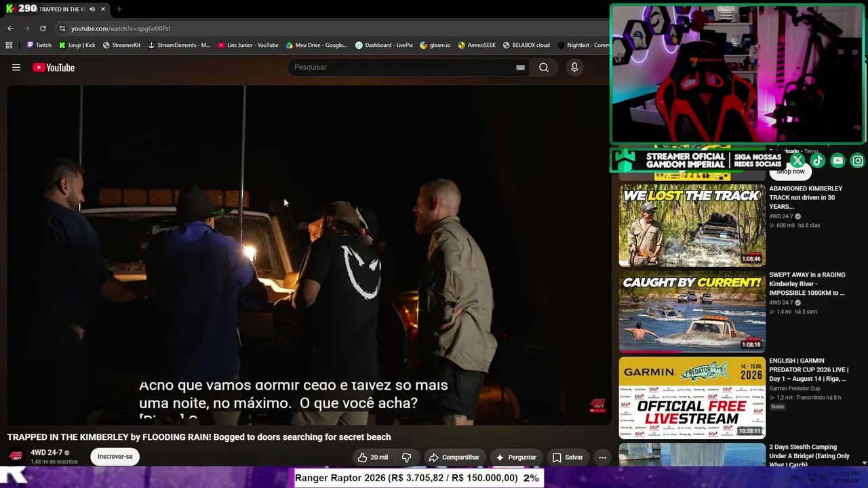Close the TRAPPED IN THE KIMBERLEY tab
868x488 pixels.
(x=103, y=9)
